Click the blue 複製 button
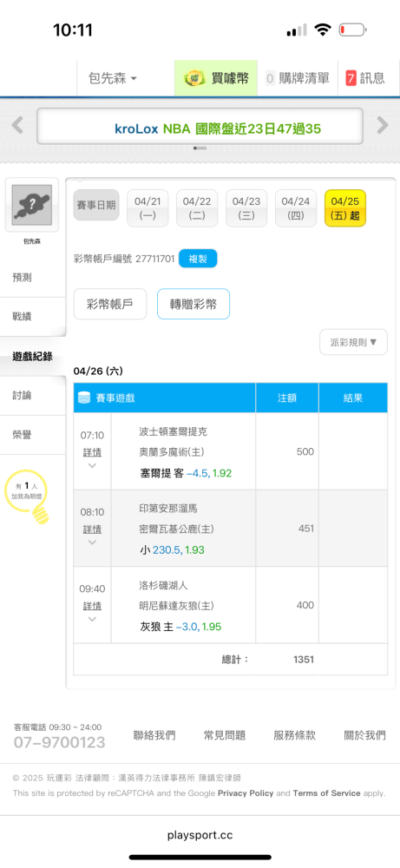400x868 pixels. pyautogui.click(x=198, y=259)
